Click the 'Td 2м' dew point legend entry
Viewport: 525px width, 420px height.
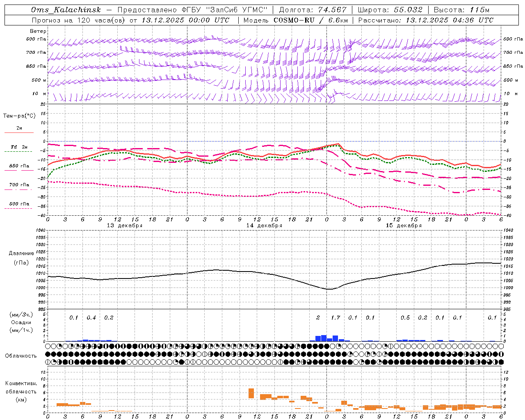click(x=19, y=147)
